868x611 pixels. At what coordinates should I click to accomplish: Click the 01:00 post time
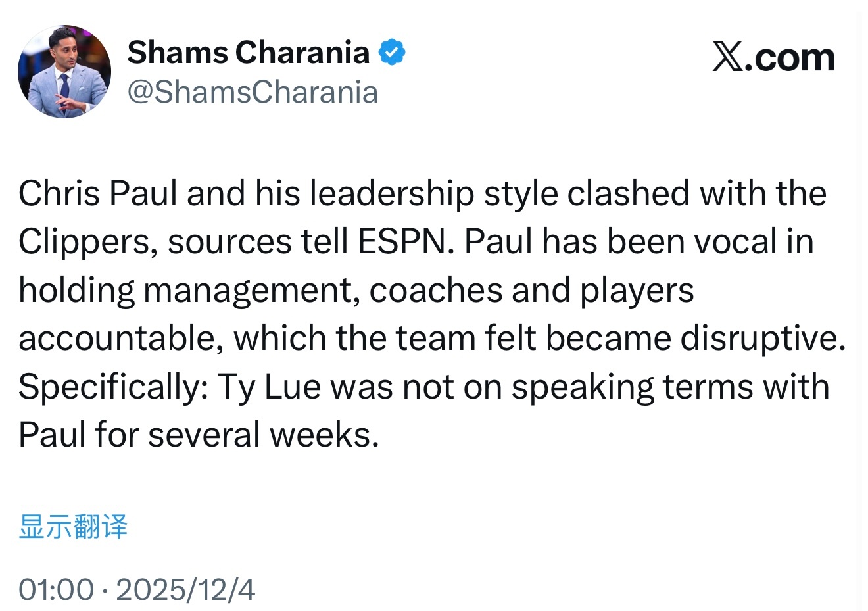pos(56,589)
